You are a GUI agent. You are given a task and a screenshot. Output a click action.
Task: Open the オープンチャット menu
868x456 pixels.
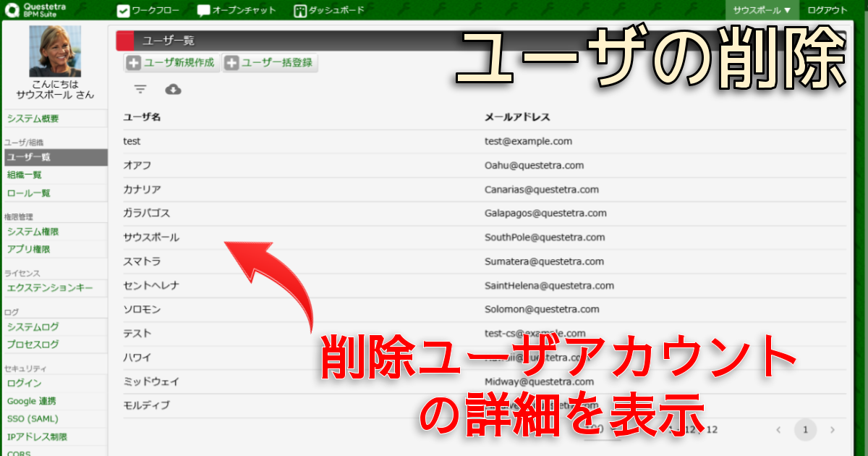pyautogui.click(x=237, y=11)
